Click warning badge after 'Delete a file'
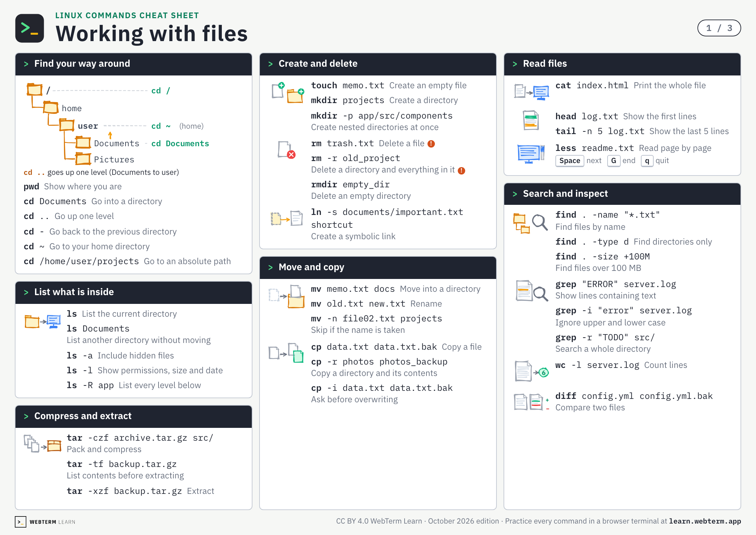This screenshot has width=756, height=535. (431, 144)
